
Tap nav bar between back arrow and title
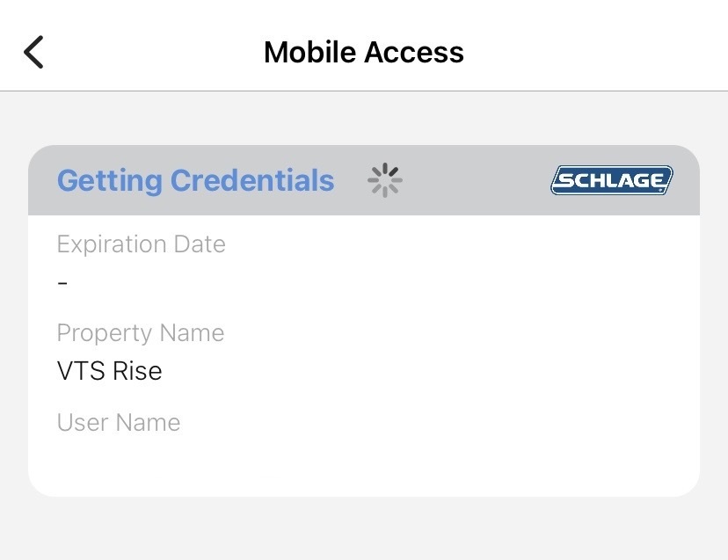(x=149, y=53)
